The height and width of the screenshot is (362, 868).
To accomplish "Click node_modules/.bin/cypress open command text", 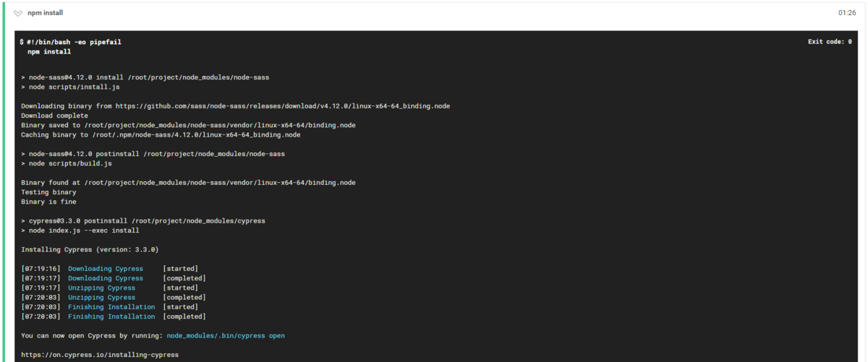I will [x=226, y=335].
